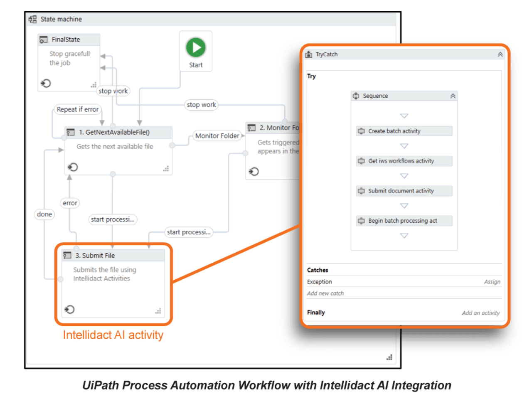532x399 pixels.
Task: Click the Catches section heading
Action: 318,270
